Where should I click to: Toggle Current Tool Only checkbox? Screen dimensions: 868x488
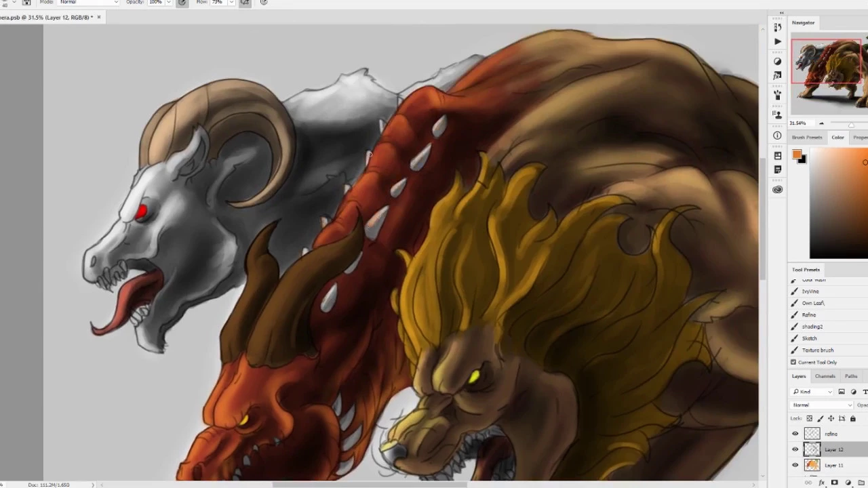(793, 363)
